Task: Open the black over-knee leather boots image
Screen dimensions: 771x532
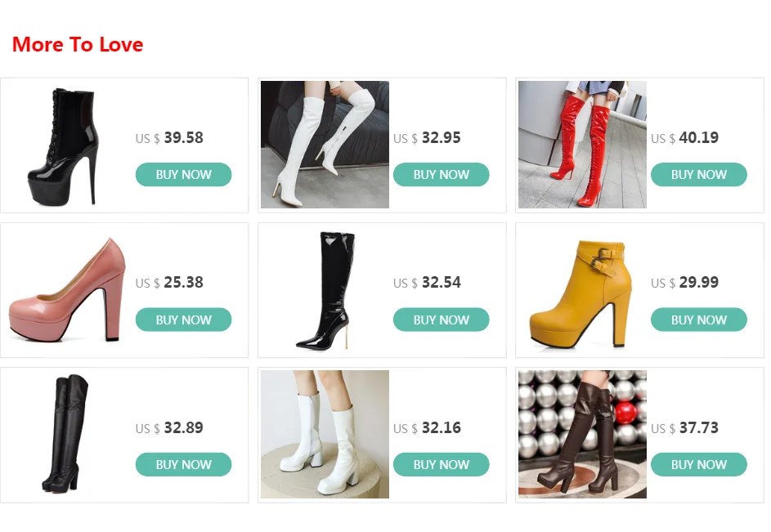Action: click(67, 435)
